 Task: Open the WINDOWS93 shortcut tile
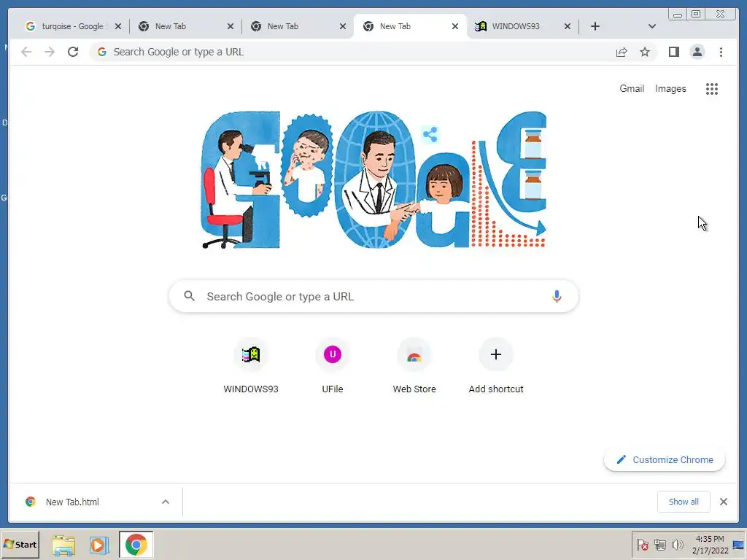click(251, 366)
